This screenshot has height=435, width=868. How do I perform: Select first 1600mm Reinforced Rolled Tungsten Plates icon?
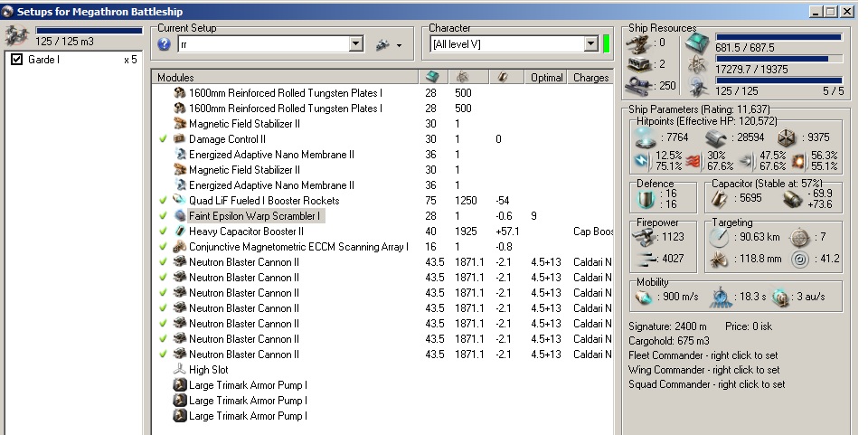coord(179,93)
